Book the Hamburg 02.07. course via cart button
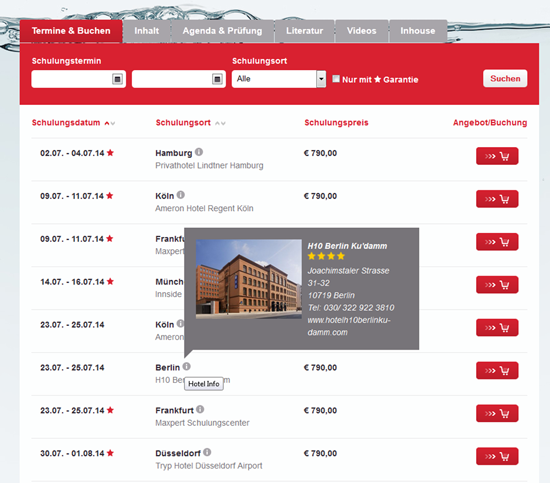The image size is (550, 483). click(497, 156)
